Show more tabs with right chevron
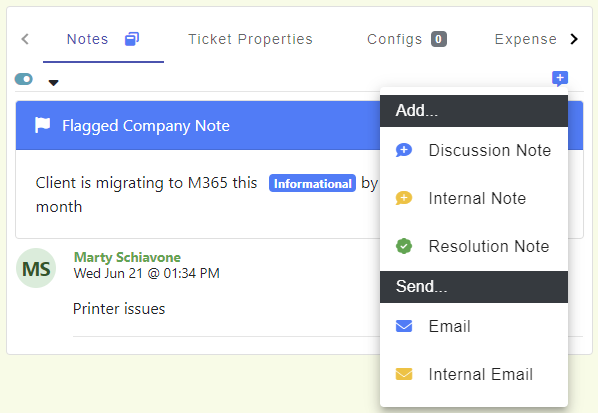Image resolution: width=598 pixels, height=413 pixels. 574,39
